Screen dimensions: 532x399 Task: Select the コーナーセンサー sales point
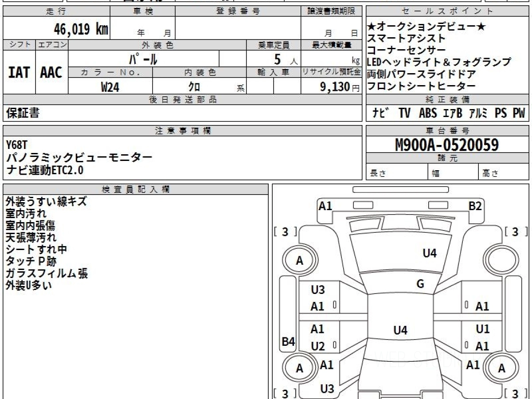pos(407,51)
